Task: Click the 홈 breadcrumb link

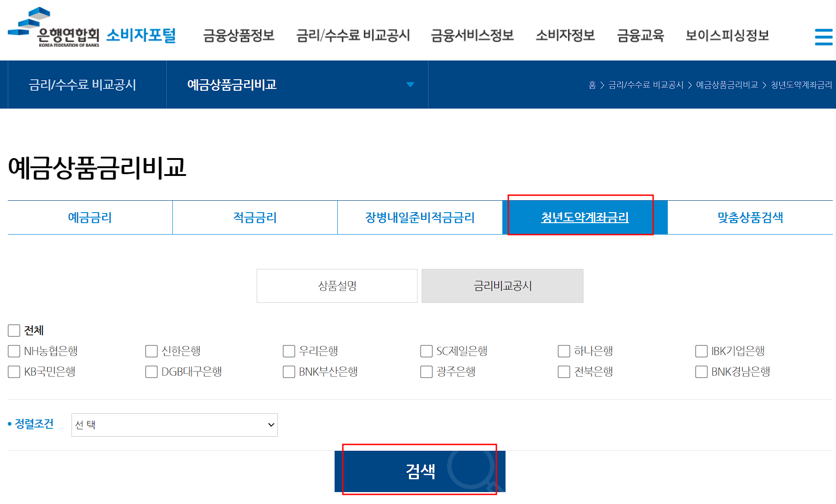Action: coord(591,85)
